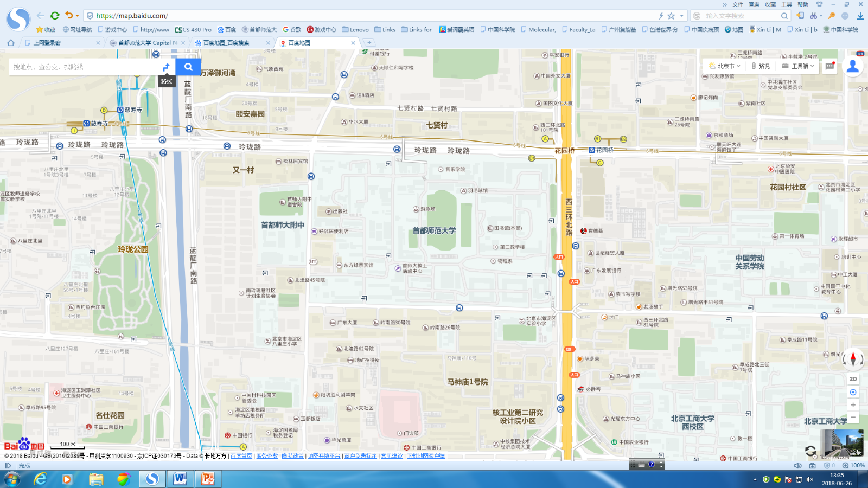The height and width of the screenshot is (488, 868).
Task: Open the user account avatar
Action: click(853, 66)
